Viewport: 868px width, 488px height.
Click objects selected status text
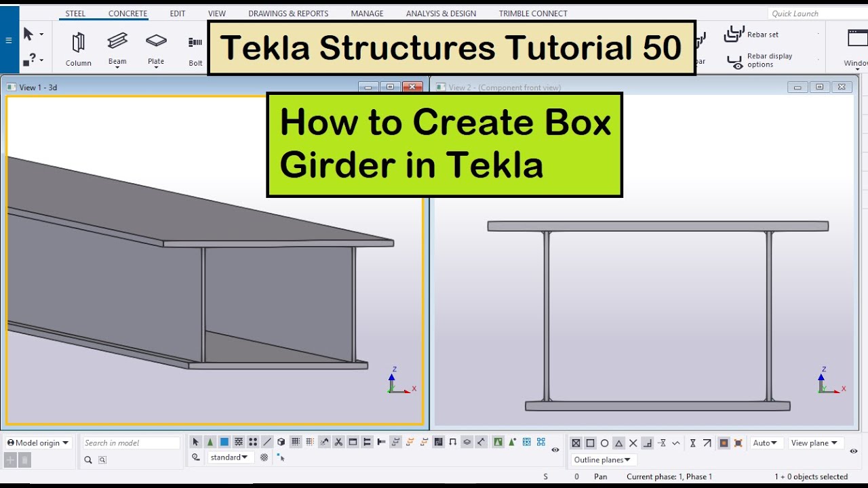point(811,476)
